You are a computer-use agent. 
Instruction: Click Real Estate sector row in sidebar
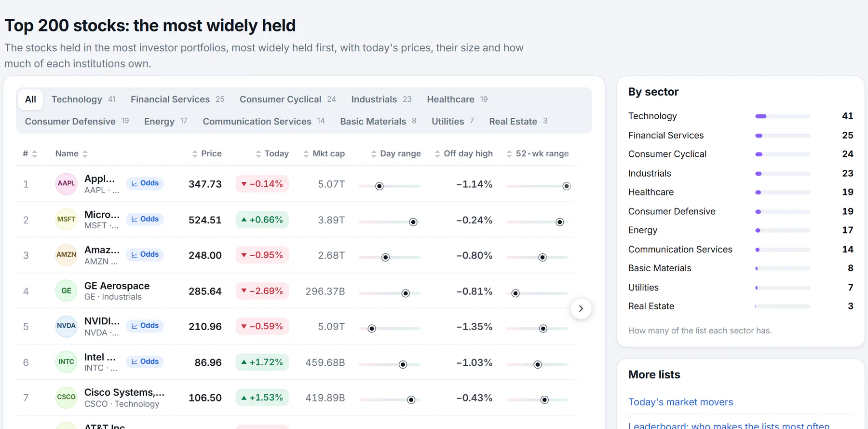point(741,306)
